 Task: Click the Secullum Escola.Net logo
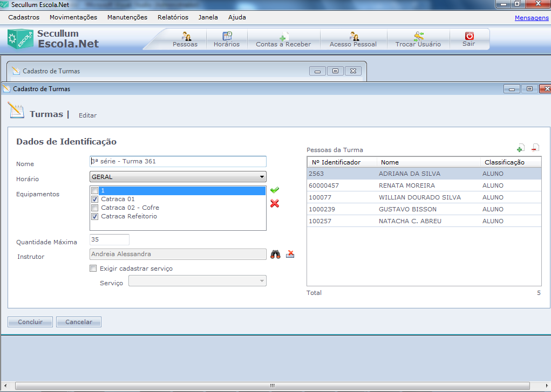click(53, 39)
